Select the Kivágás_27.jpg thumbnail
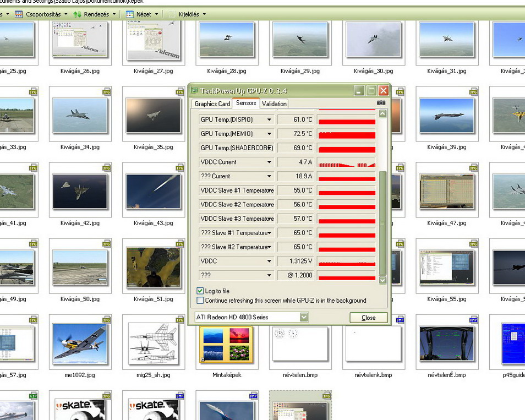 [154, 40]
